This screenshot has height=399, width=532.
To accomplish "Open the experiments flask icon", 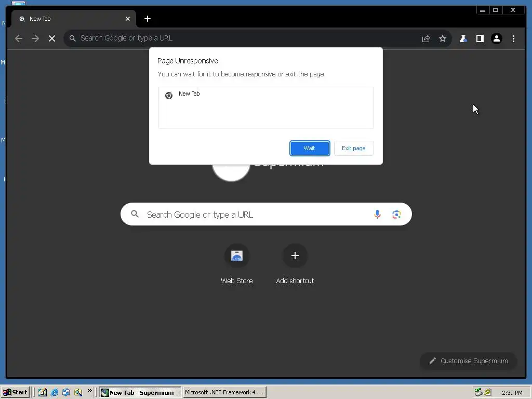I will (463, 38).
